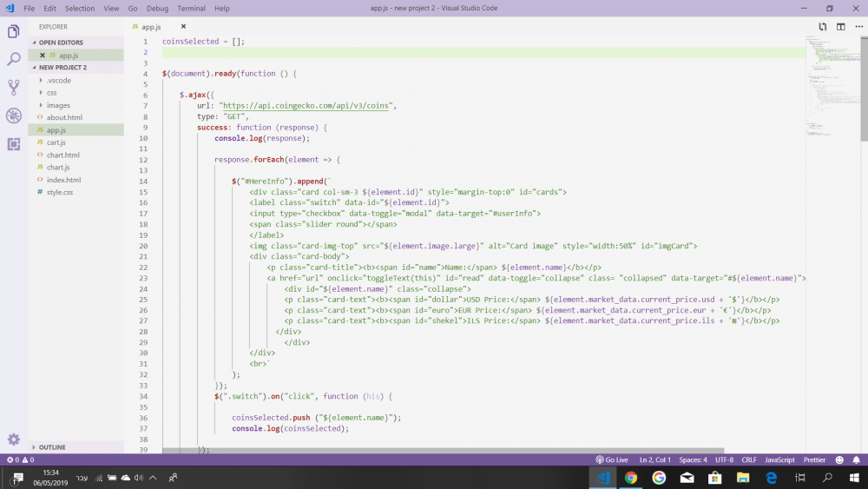Open the Search view in activity bar
Screen dimensions: 868x489
tap(13, 59)
